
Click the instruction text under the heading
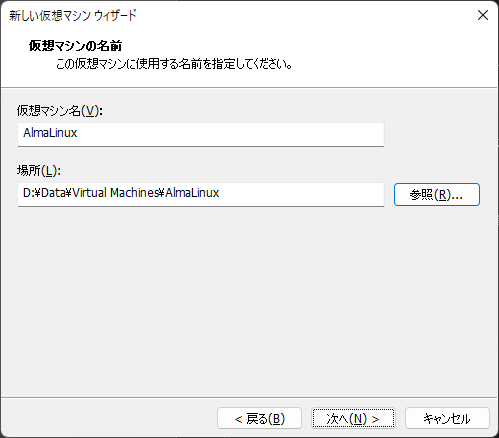coord(174,64)
